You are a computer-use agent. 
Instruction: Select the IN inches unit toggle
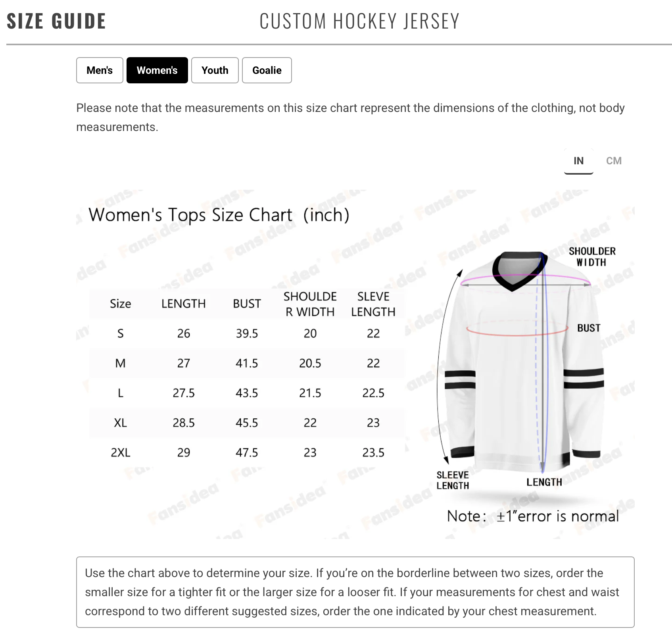578,161
